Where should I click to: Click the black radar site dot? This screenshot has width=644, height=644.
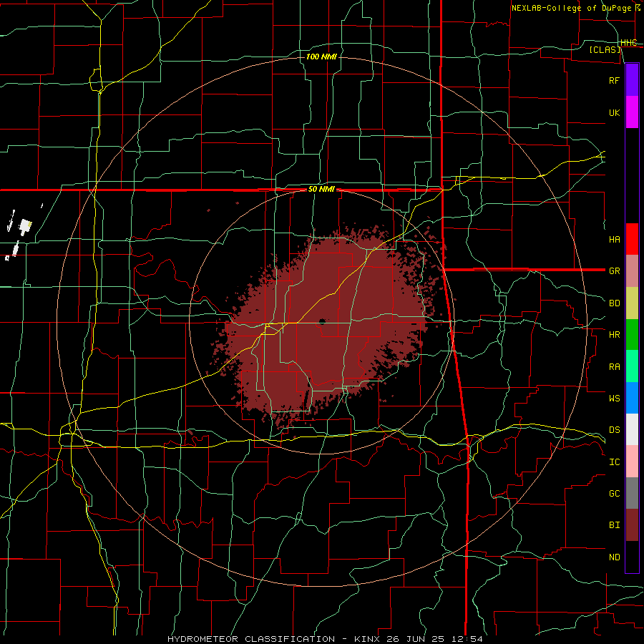(x=322, y=321)
